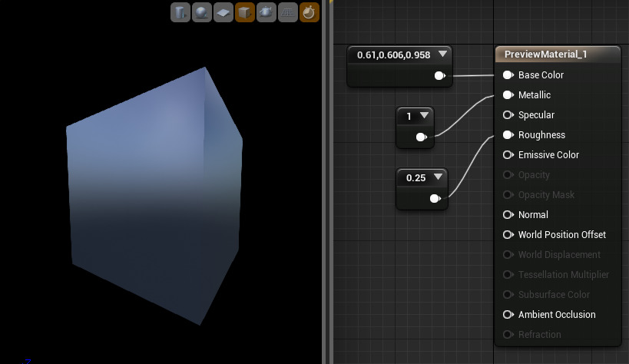629x364 pixels.
Task: Click the World Displacement input pin
Action: point(508,255)
